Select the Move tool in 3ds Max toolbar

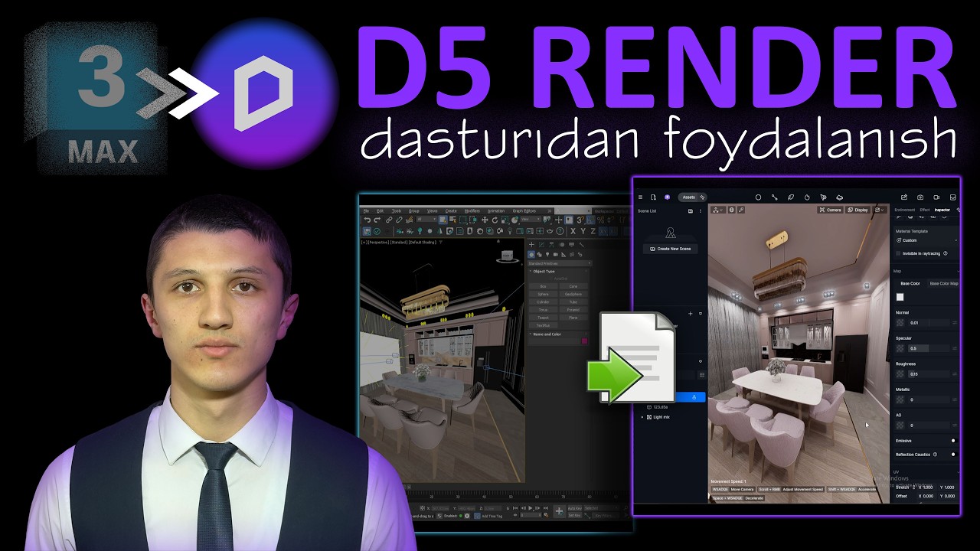[x=485, y=220]
